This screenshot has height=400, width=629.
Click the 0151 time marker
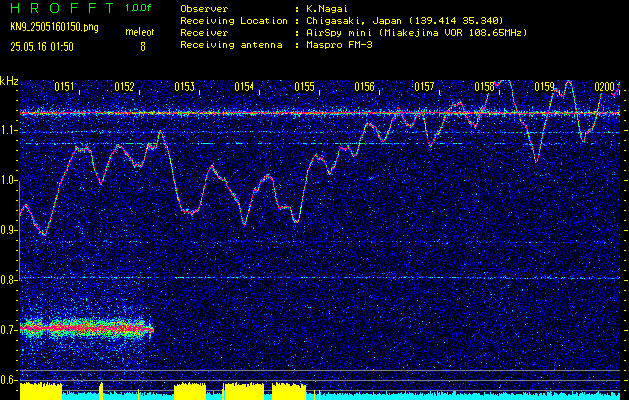pyautogui.click(x=65, y=86)
